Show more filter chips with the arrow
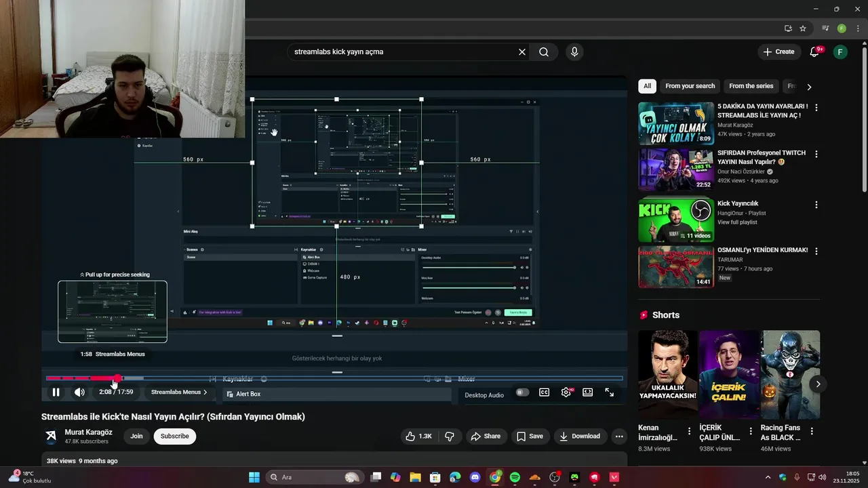868x488 pixels. coord(809,87)
